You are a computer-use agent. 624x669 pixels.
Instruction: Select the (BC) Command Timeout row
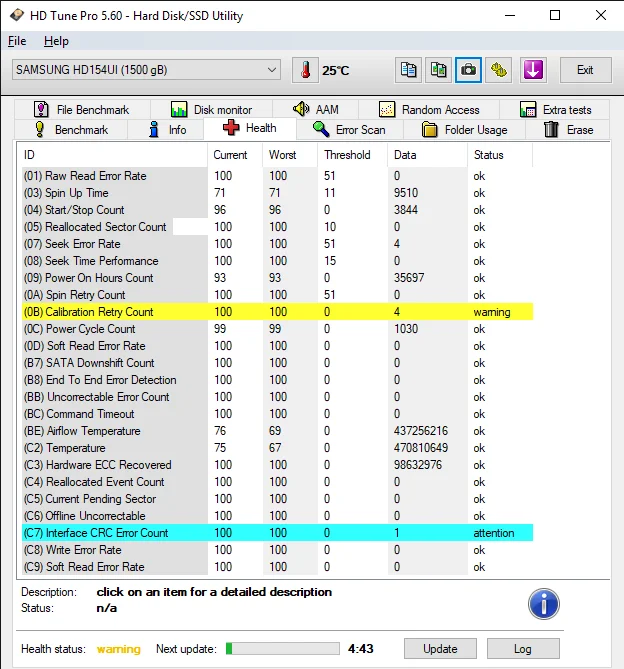277,414
